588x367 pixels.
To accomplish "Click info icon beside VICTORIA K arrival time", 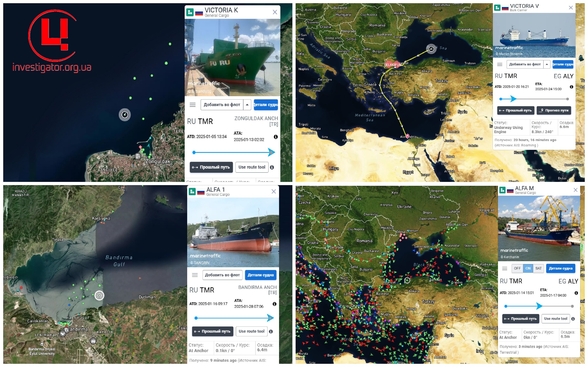I will point(276,137).
